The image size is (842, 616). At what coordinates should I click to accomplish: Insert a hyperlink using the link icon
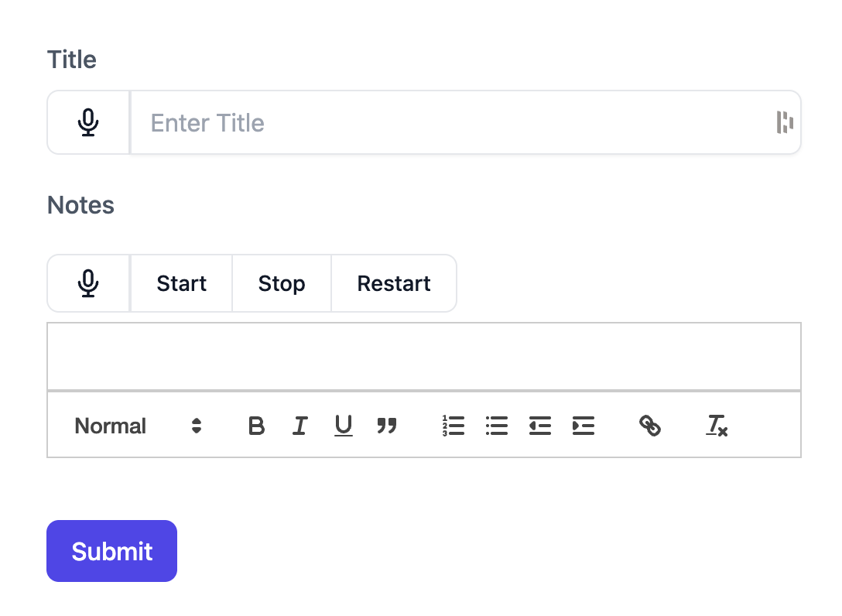pyautogui.click(x=650, y=426)
